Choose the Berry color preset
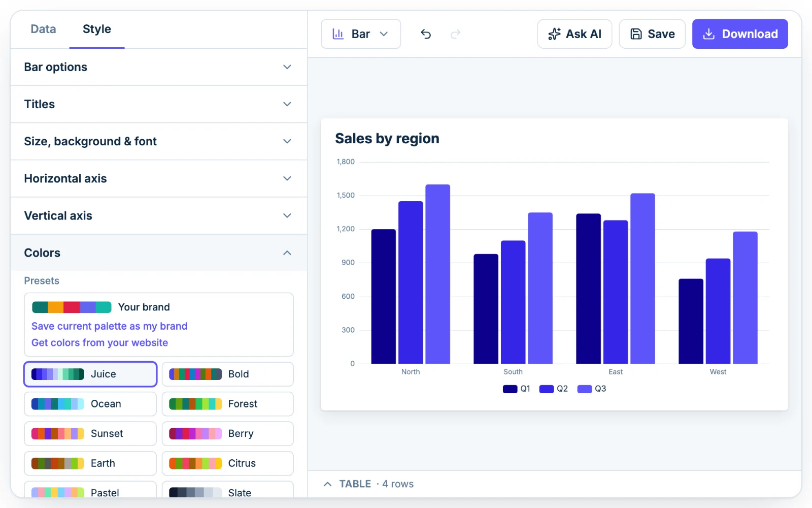The height and width of the screenshot is (508, 812). tap(228, 434)
